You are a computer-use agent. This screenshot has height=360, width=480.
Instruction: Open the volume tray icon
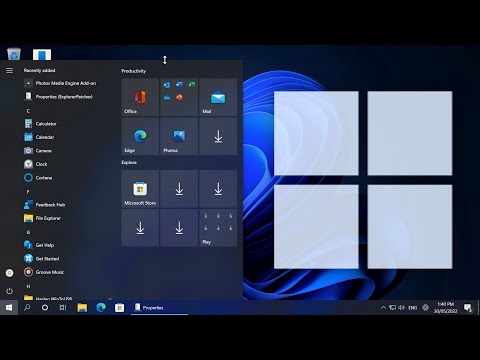click(402, 308)
